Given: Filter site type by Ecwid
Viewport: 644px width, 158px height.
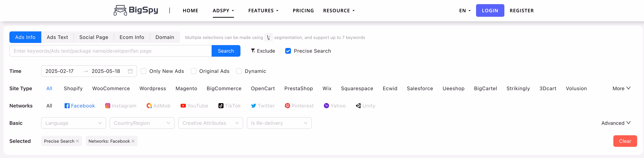Looking at the screenshot, I should (390, 89).
